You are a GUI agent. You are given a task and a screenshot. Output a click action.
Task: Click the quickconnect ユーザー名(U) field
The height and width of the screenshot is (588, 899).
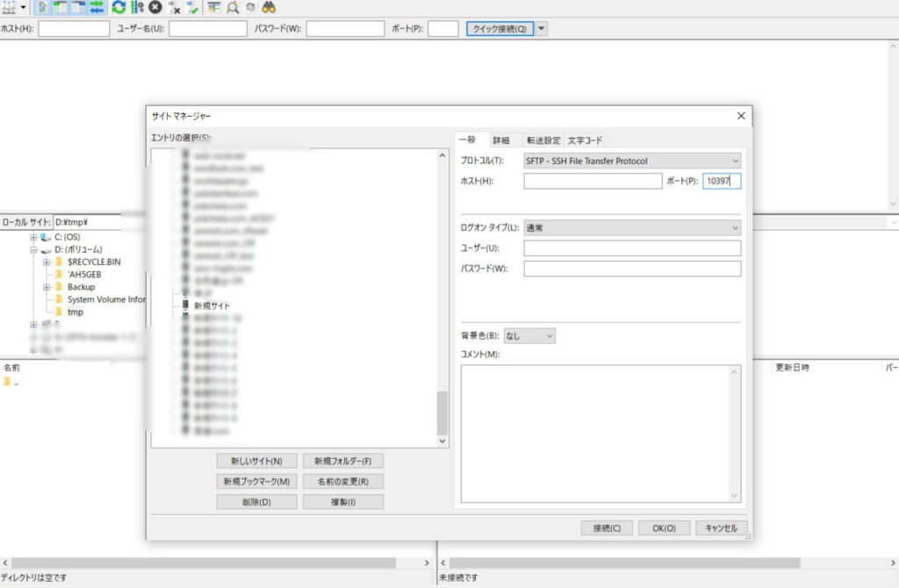(208, 29)
